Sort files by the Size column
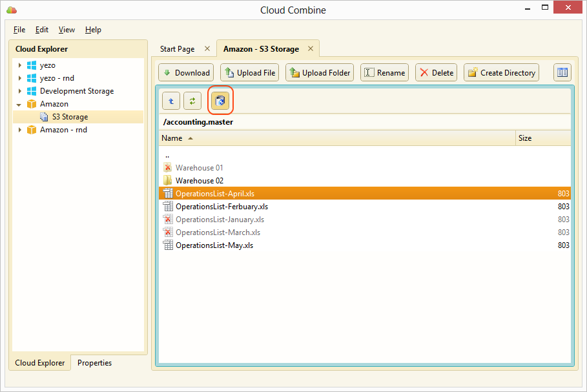Screen dimensions: 587x392 [543, 138]
